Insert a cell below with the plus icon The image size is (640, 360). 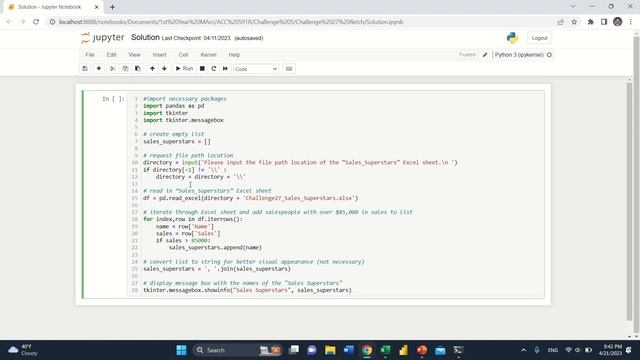pos(99,69)
